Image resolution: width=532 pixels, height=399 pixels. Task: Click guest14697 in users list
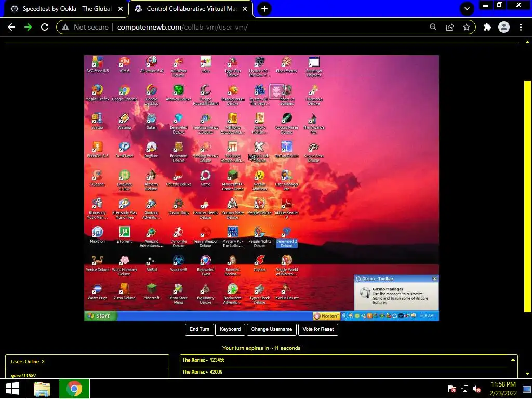[23, 375]
